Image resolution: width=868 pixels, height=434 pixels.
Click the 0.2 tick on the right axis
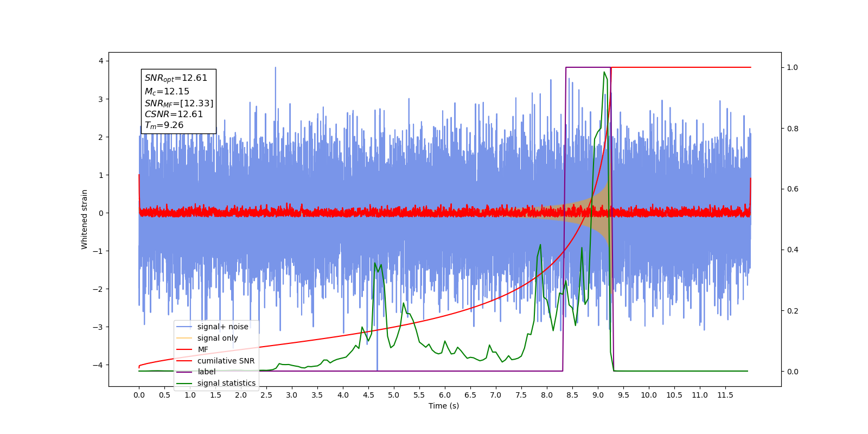click(x=793, y=311)
